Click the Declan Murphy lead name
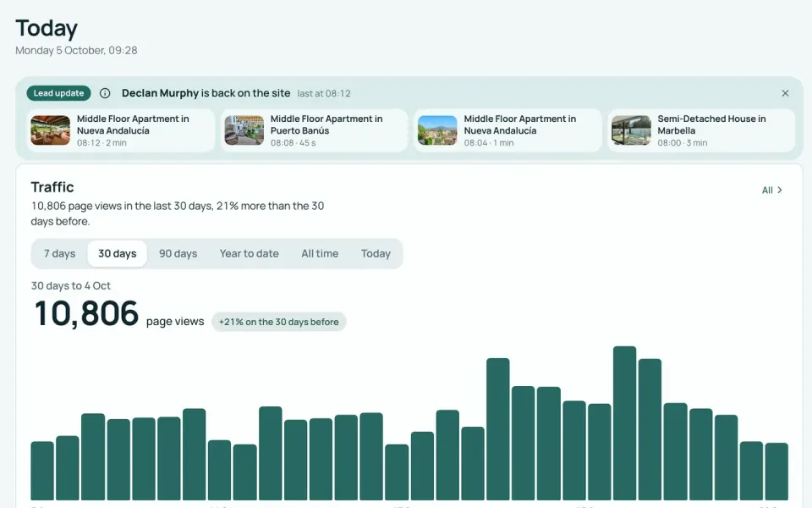Viewport: 812px width, 508px height. 160,93
